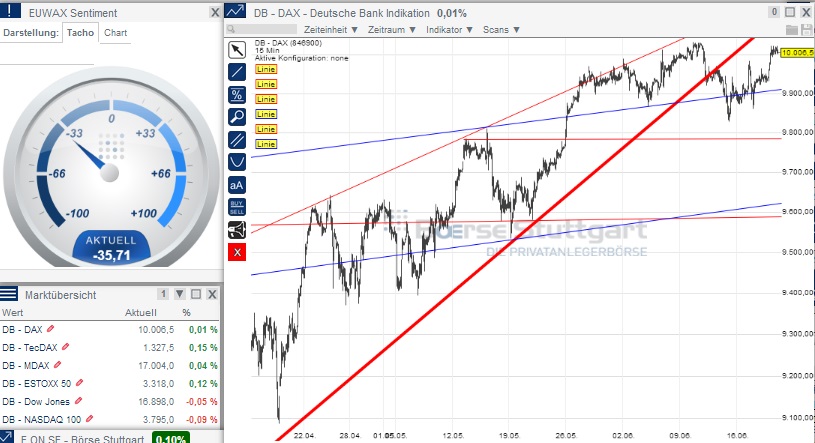Viewport: 815px width, 443px height.
Task: Select the percent retracement tool
Action: (237, 95)
